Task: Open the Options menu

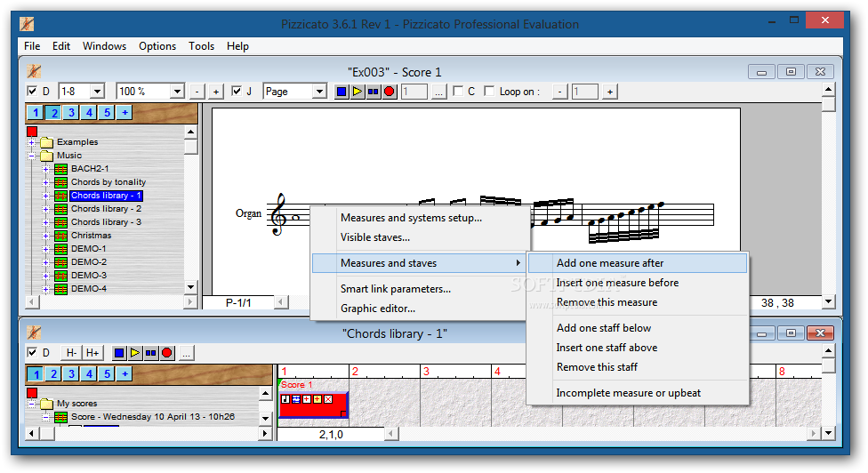Action: pos(157,46)
